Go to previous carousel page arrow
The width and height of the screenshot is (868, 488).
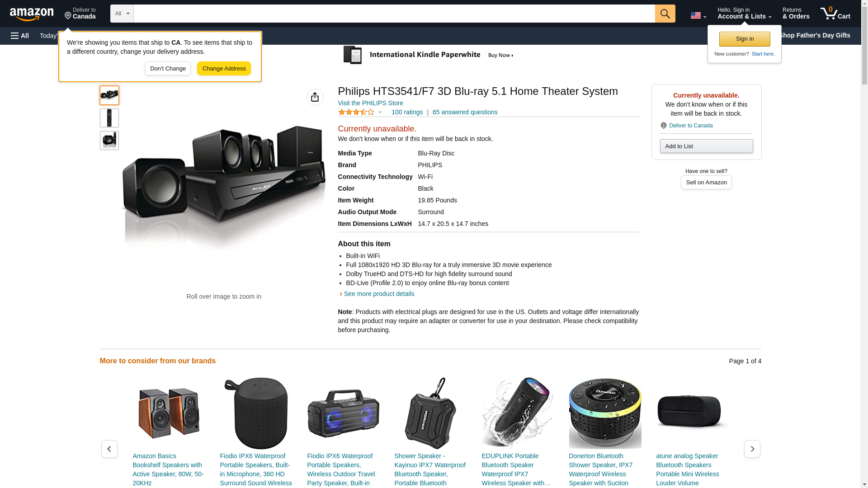[x=109, y=449]
